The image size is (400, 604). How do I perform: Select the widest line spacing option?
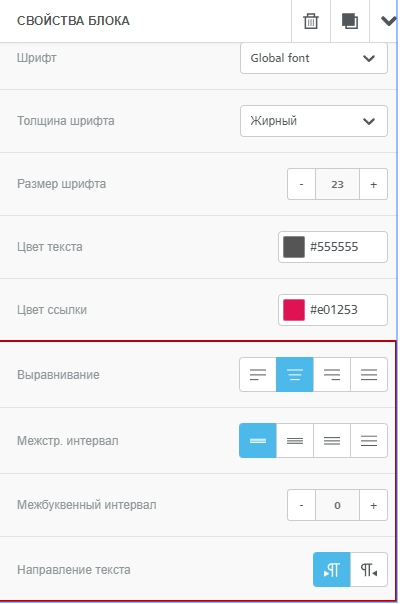[369, 441]
